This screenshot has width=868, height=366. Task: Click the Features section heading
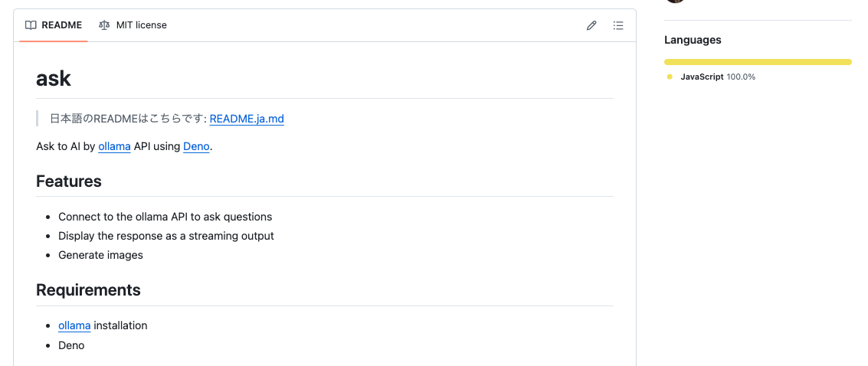pos(69,181)
